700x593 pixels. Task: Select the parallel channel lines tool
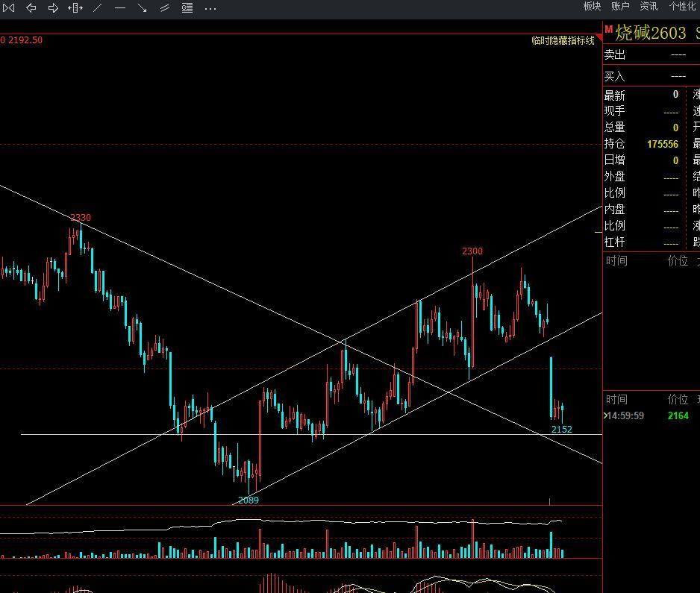(165, 7)
